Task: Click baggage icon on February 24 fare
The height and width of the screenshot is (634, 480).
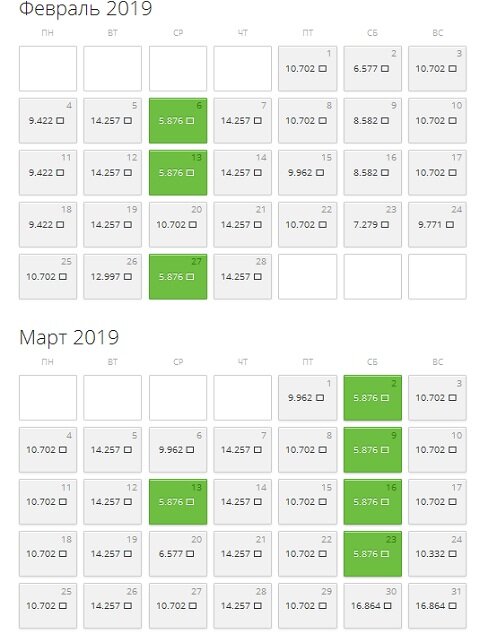Action: click(x=449, y=225)
